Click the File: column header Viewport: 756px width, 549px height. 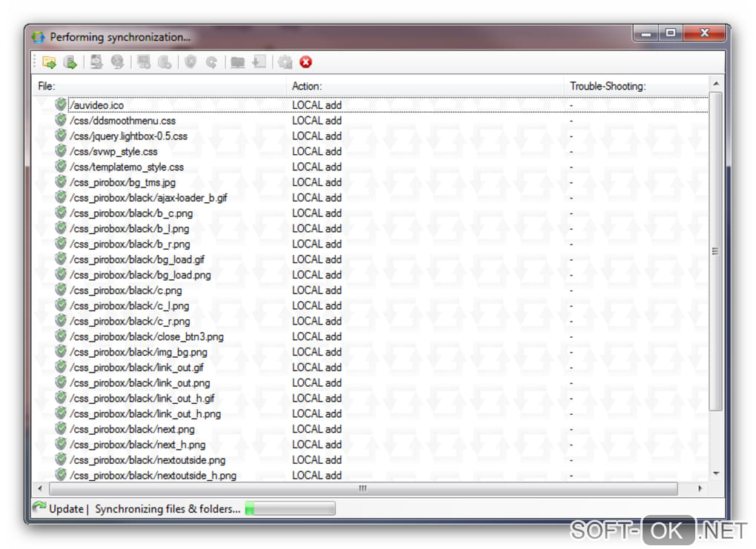click(159, 86)
